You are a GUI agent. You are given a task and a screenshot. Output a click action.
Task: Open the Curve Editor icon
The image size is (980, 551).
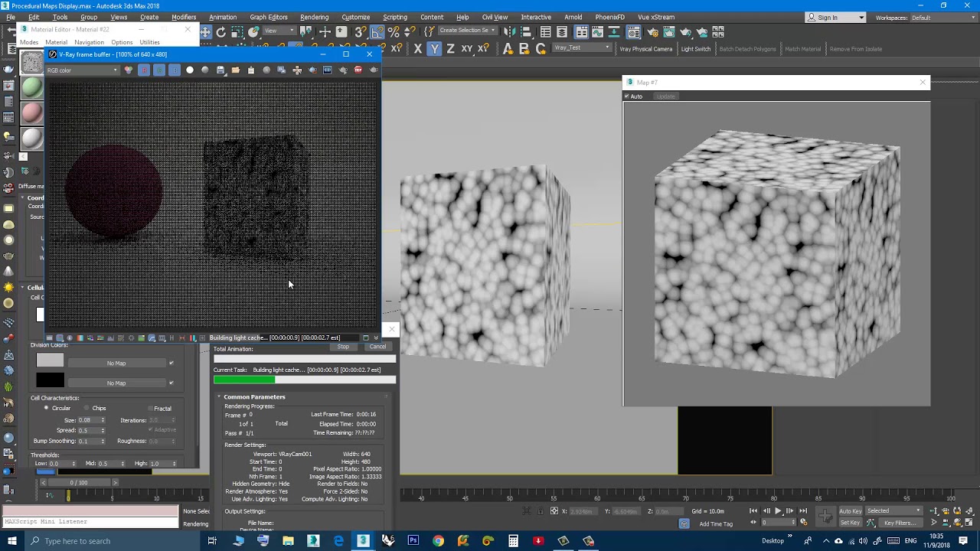tap(599, 32)
